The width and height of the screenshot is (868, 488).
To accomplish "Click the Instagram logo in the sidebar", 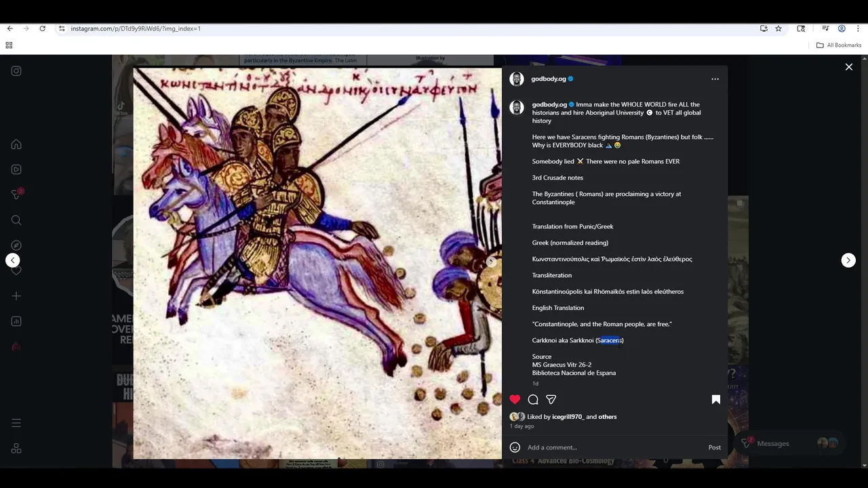I will (x=16, y=70).
